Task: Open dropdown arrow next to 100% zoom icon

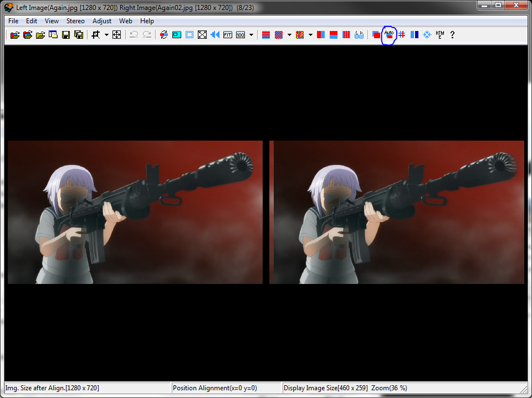Action: (x=251, y=35)
